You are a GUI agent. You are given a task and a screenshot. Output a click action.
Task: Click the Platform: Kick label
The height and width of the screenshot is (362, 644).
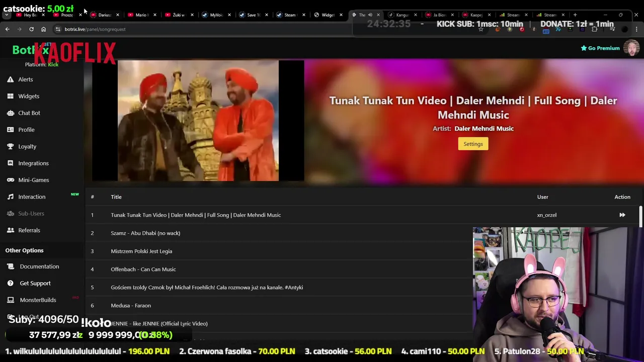tap(42, 64)
